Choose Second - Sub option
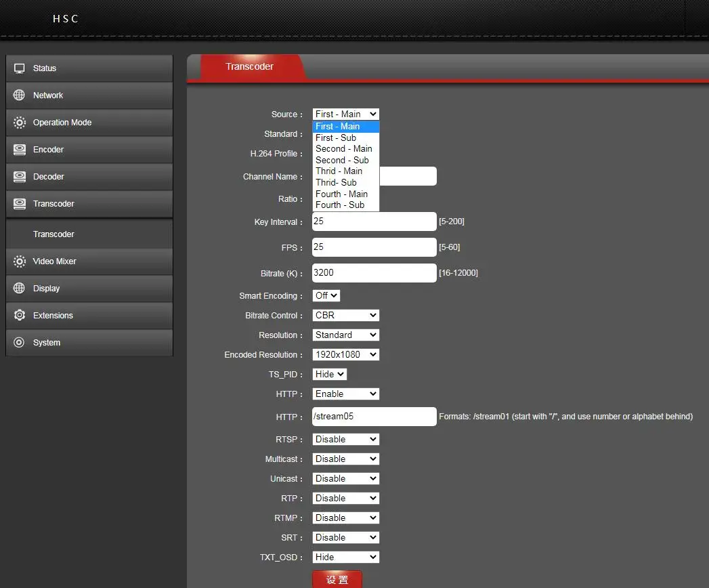 point(345,160)
